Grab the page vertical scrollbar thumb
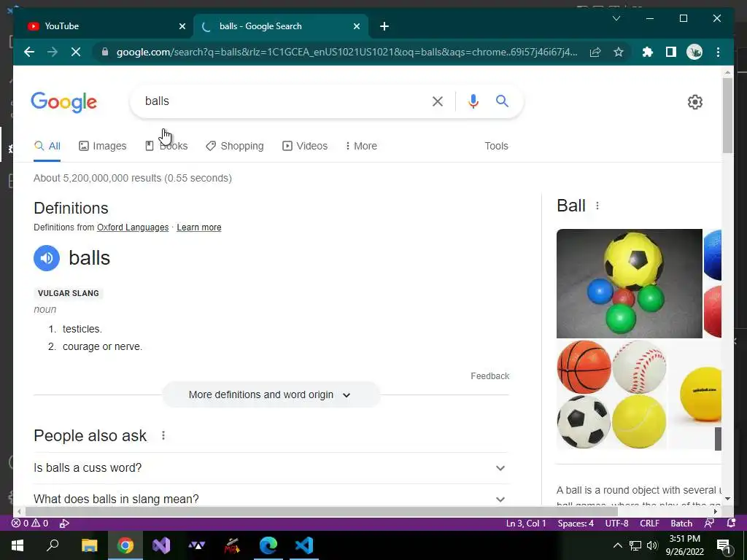747x560 pixels. (727, 116)
